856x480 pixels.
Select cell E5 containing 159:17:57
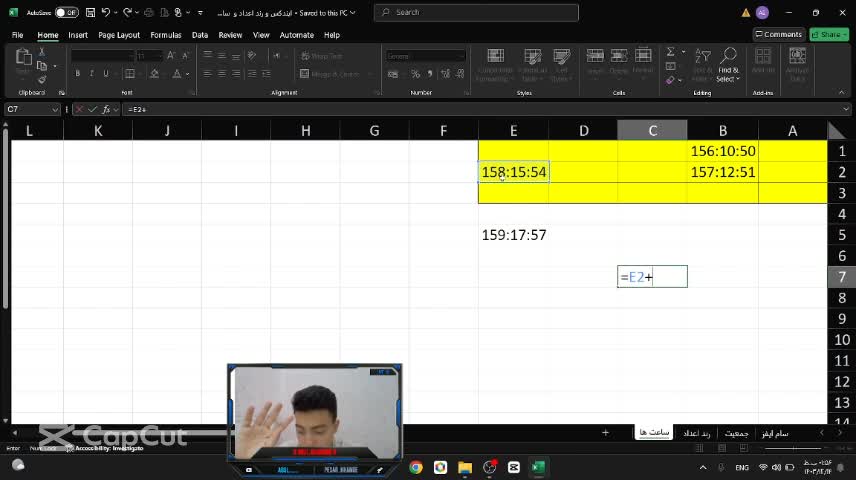coord(513,235)
